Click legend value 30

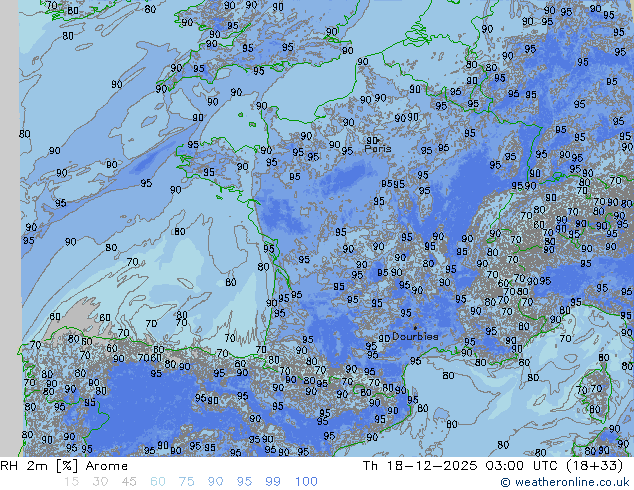coord(100,482)
